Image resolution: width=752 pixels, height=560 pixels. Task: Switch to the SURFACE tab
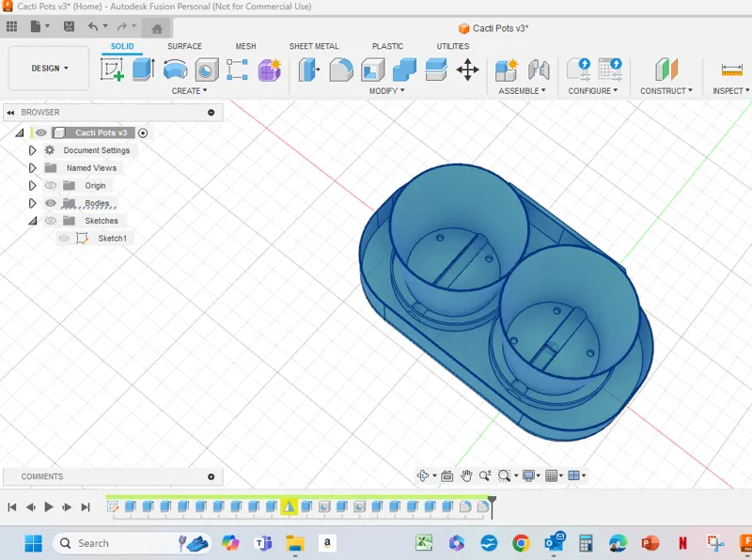184,46
